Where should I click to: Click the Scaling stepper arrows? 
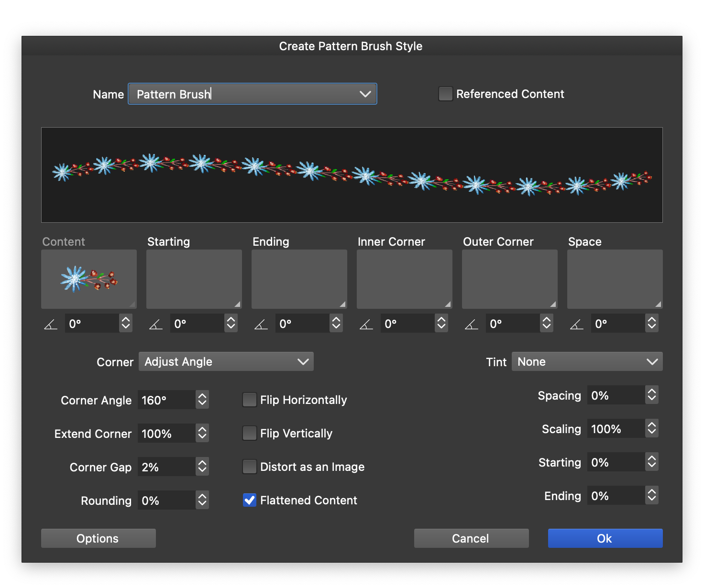pos(651,428)
